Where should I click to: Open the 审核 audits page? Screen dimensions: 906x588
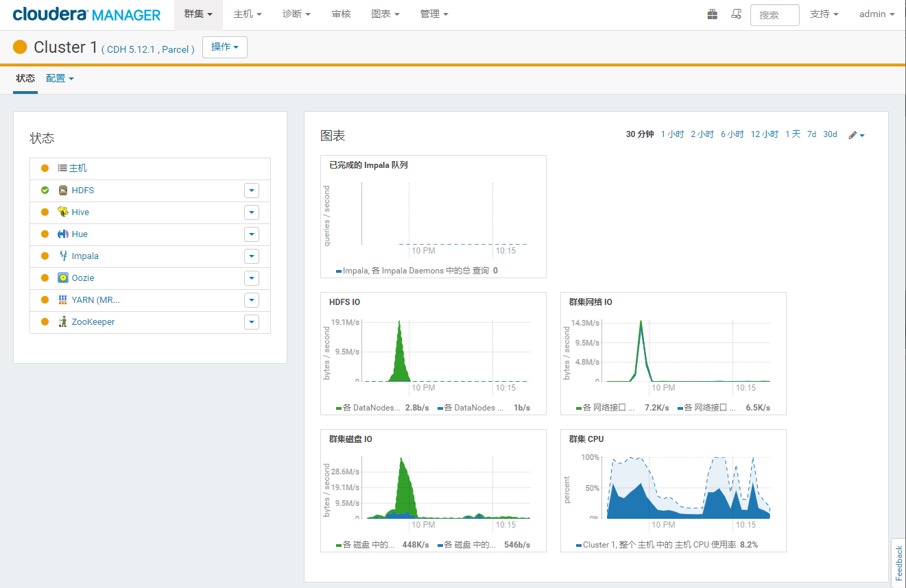tap(341, 14)
